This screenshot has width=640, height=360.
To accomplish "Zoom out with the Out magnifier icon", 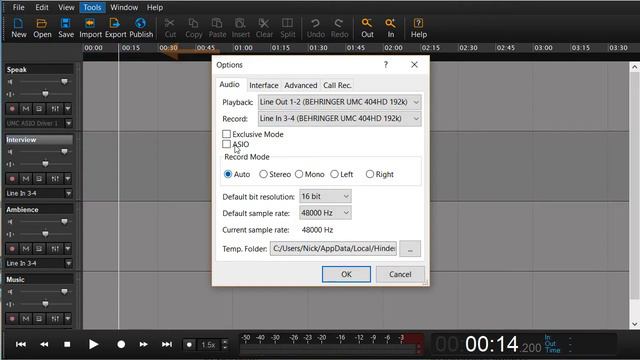I will (367, 28).
